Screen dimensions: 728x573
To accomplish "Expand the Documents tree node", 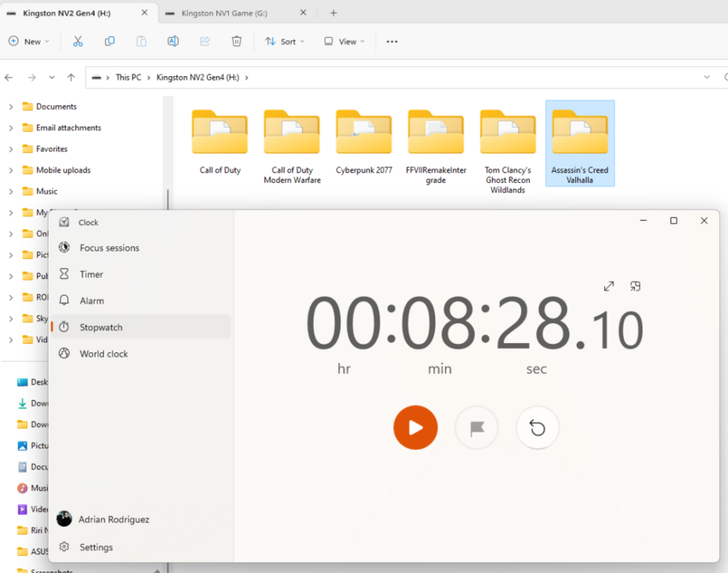I will [11, 107].
